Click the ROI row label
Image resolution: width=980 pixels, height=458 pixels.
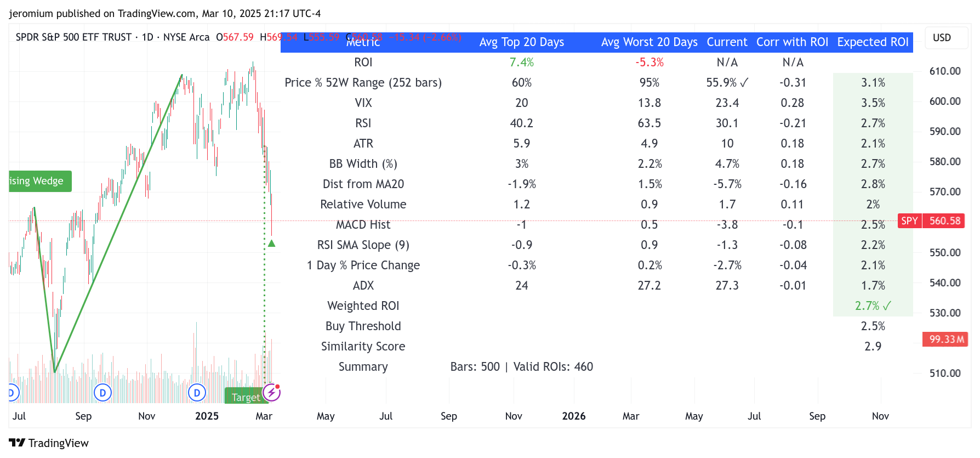(x=363, y=63)
